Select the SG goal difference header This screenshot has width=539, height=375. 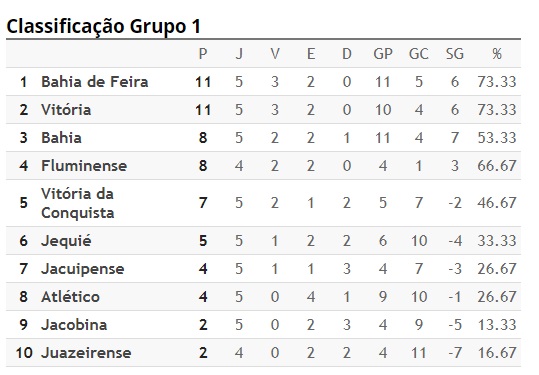[x=455, y=54]
